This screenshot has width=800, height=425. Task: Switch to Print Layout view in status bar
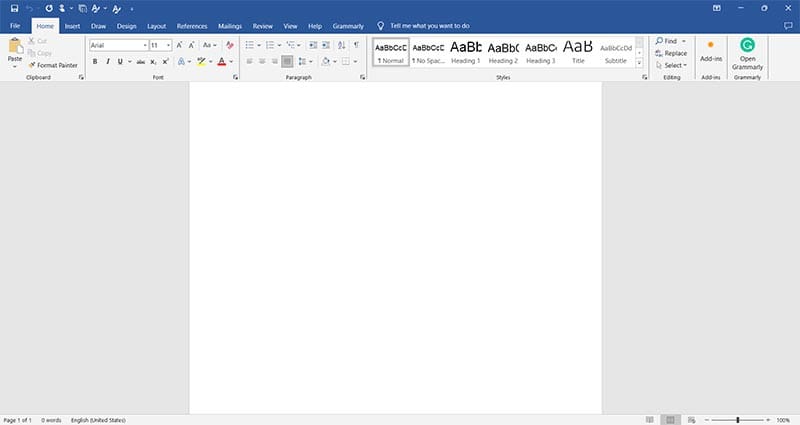coord(670,420)
